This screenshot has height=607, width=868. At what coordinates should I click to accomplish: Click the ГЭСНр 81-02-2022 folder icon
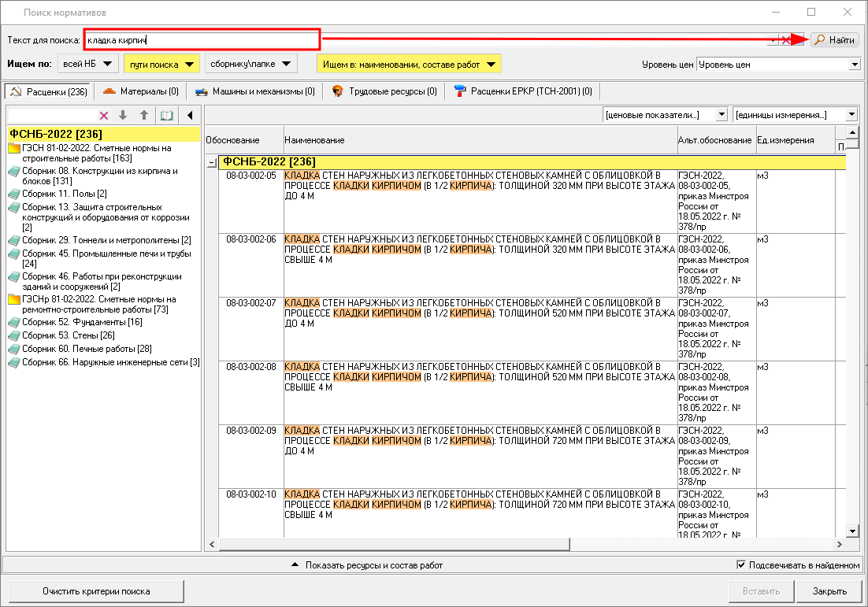(x=14, y=300)
